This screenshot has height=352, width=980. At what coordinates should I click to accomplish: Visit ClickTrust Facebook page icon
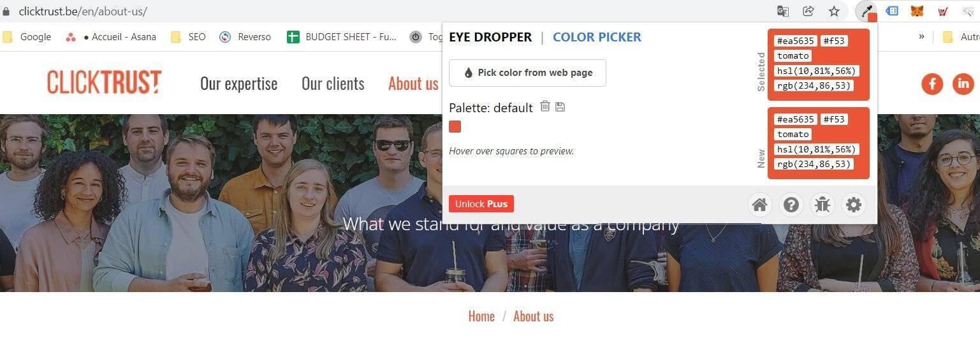pos(932,84)
